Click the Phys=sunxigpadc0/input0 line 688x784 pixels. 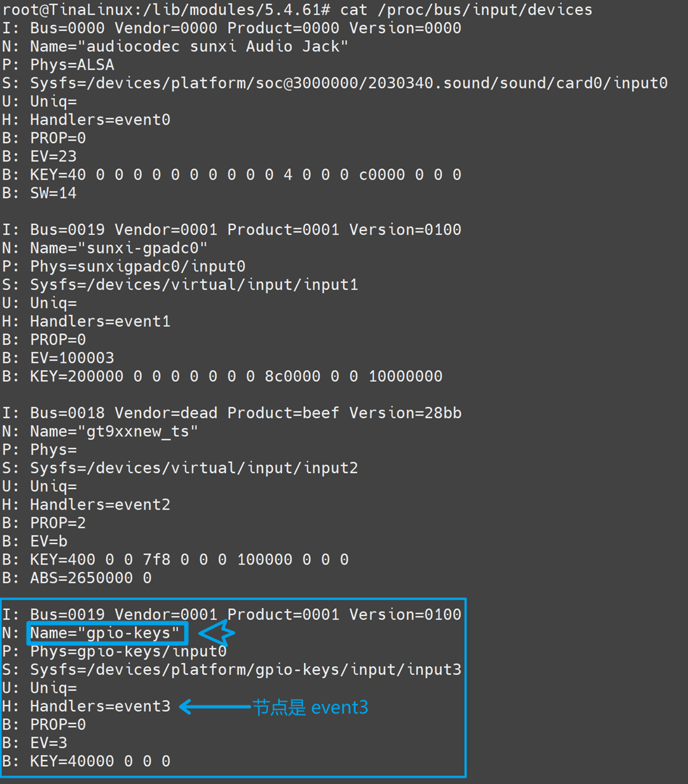pyautogui.click(x=123, y=266)
